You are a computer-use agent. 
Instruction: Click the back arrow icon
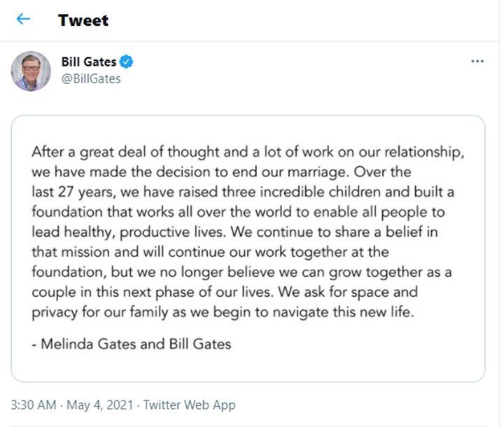point(23,19)
